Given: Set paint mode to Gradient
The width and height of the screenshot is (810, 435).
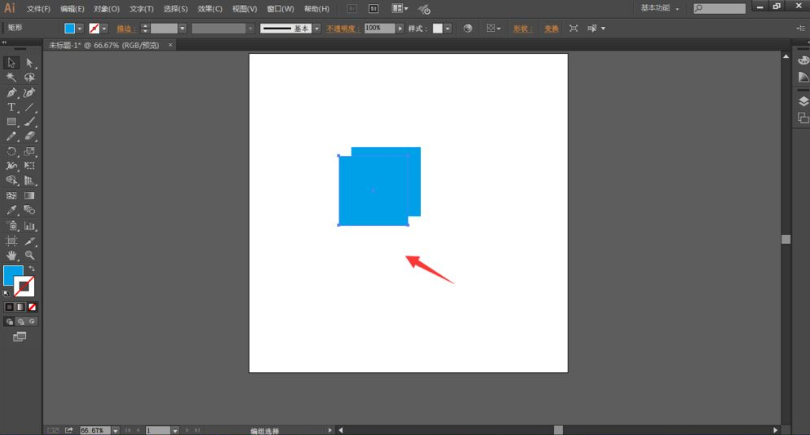Looking at the screenshot, I should [x=21, y=307].
